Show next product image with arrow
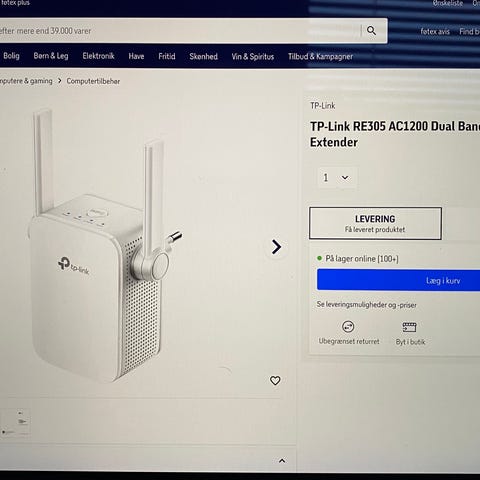Image resolution: width=480 pixels, height=480 pixels. (276, 247)
